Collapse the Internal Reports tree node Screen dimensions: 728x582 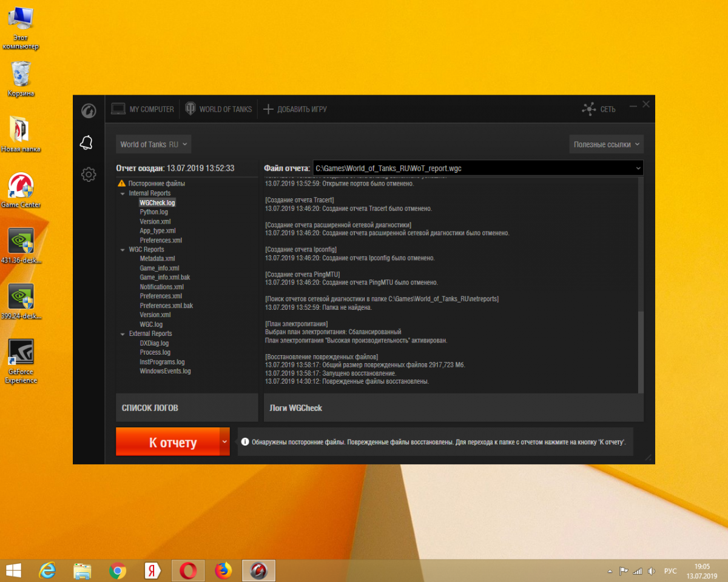point(123,193)
